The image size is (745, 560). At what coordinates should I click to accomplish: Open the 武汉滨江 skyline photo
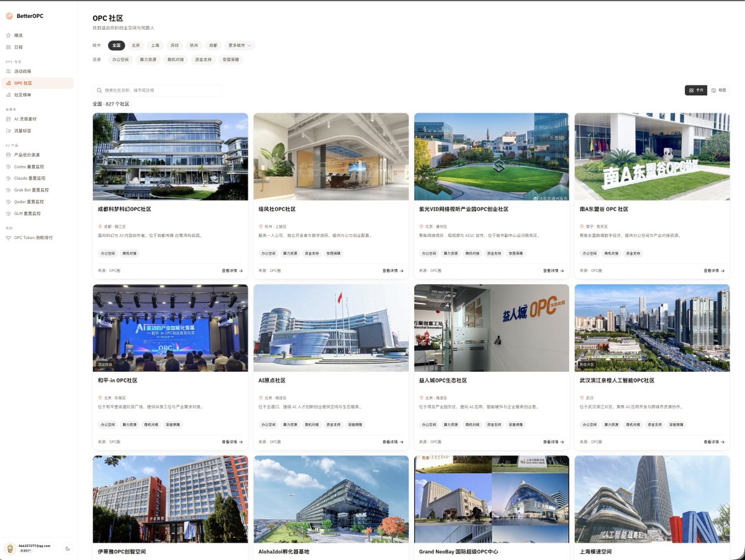tap(652, 328)
